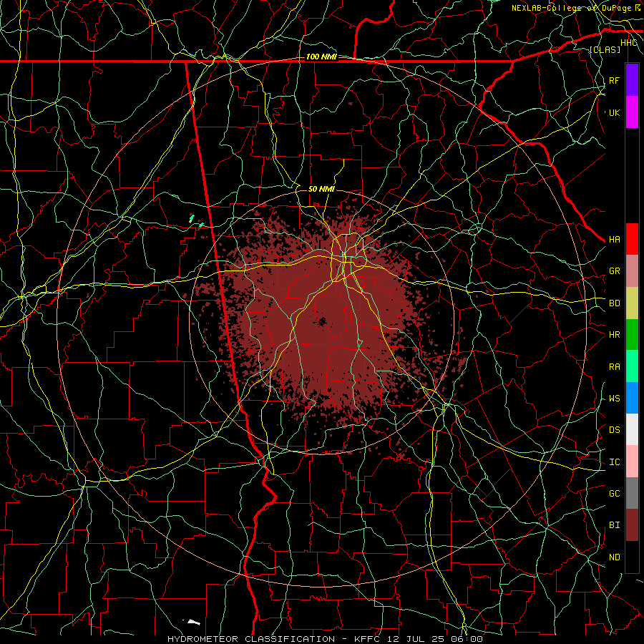The image size is (644, 644).
Task: Click the white dry snow echo near the bottom edge
Action: click(x=193, y=623)
